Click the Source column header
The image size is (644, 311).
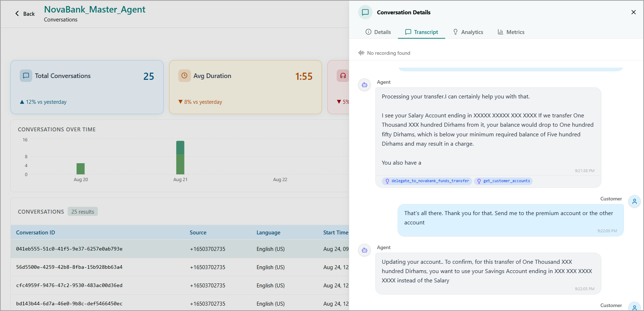[198, 233]
